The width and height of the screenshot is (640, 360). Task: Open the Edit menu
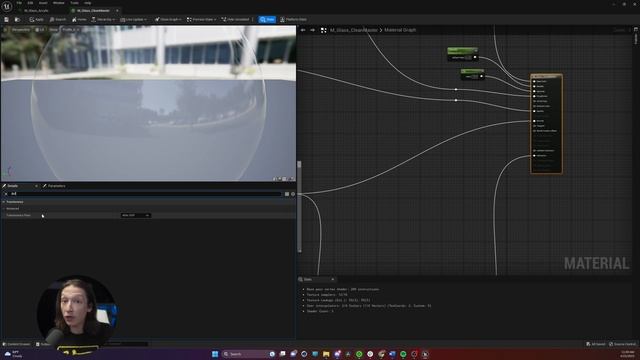click(30, 3)
